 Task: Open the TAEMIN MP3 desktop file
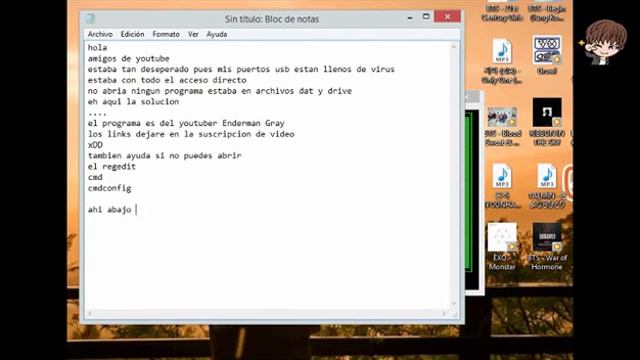pyautogui.click(x=547, y=186)
